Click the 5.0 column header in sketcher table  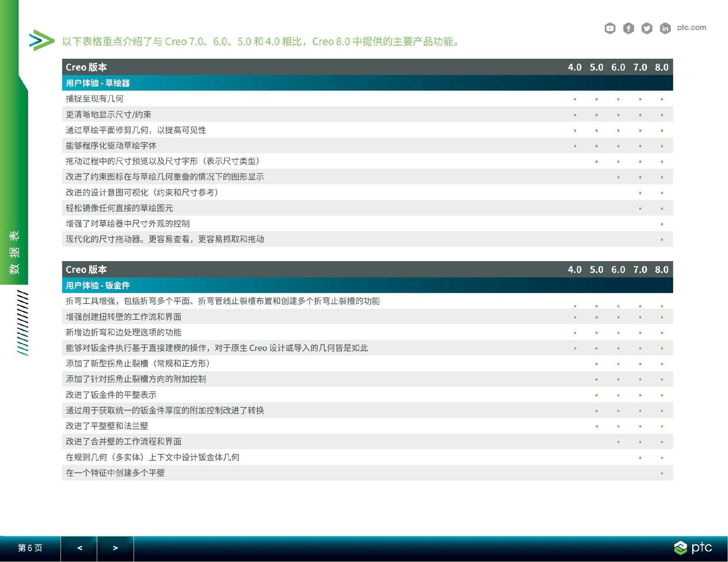596,67
